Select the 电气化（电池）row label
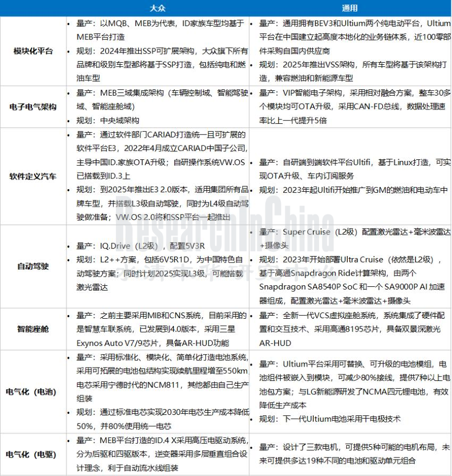This screenshot has height=476, width=452. coord(31,392)
